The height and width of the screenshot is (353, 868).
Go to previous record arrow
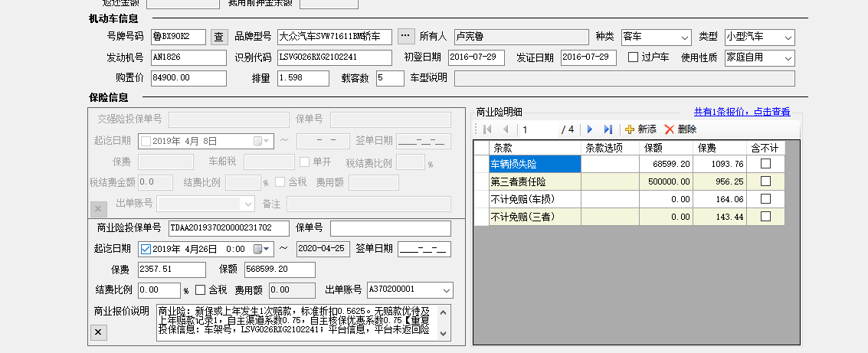coord(506,129)
